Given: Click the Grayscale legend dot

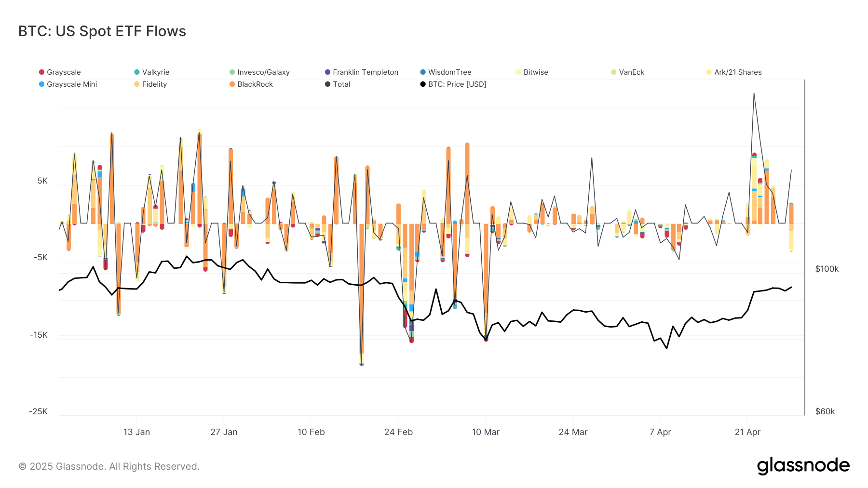Looking at the screenshot, I should click(41, 72).
